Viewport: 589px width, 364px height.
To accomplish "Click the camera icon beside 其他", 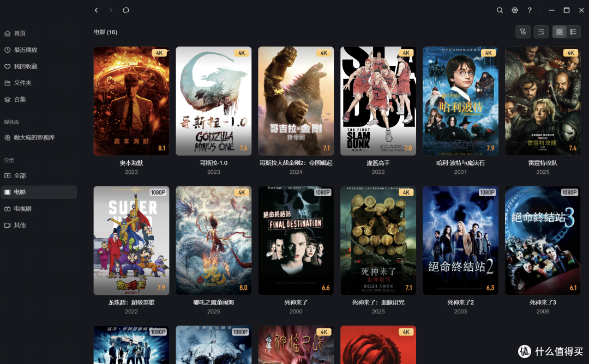I will tap(8, 225).
